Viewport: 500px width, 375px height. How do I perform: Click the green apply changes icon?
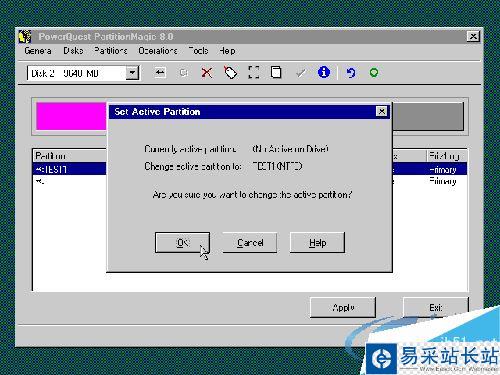coord(374,72)
